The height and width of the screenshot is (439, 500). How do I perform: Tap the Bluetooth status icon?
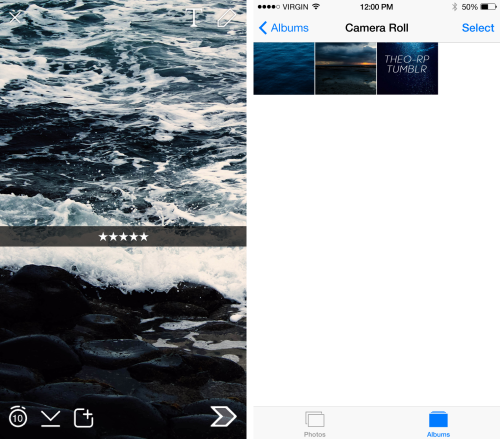tap(454, 7)
